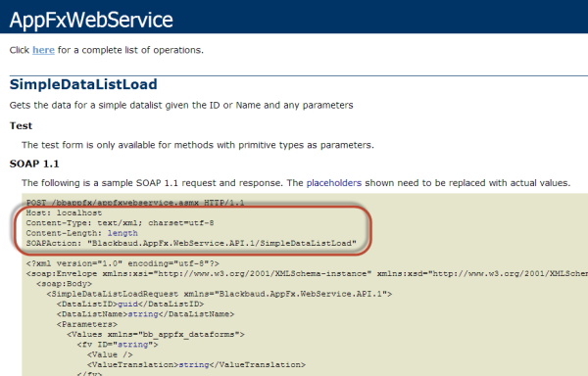Select the SimpleDataListLoad heading
This screenshot has height=376, width=588.
[83, 84]
